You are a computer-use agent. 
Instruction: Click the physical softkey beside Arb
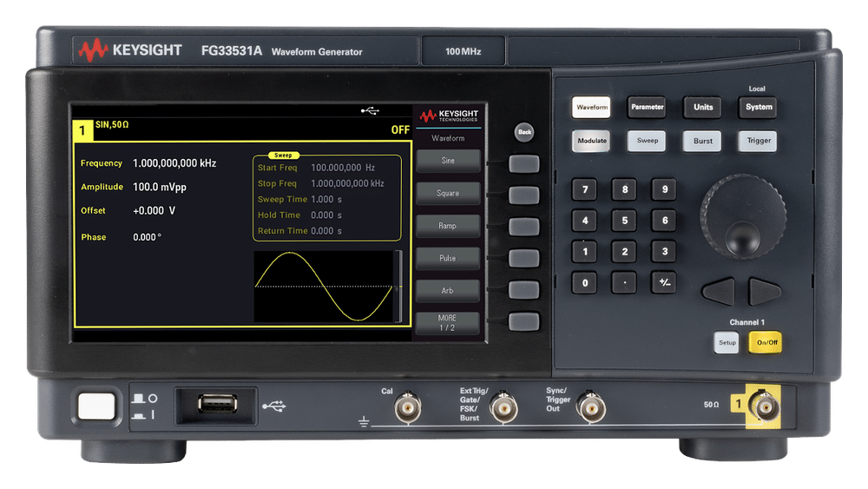pyautogui.click(x=523, y=289)
